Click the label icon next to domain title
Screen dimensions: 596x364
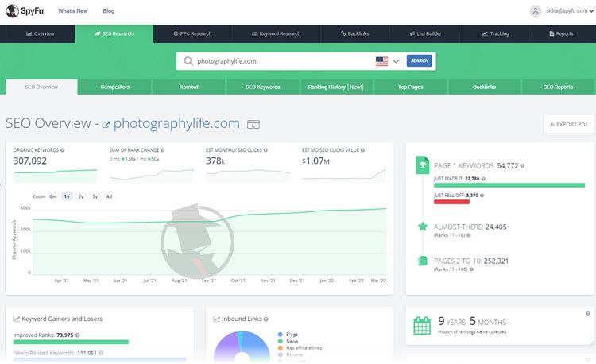[253, 124]
